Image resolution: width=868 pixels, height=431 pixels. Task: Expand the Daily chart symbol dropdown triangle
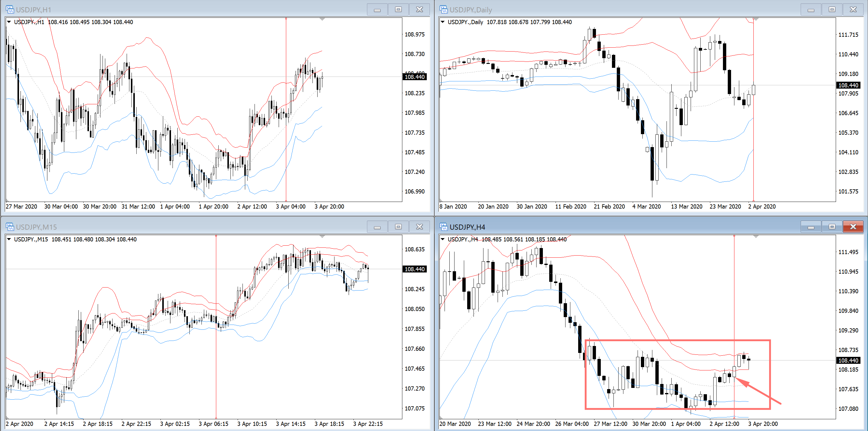[443, 22]
